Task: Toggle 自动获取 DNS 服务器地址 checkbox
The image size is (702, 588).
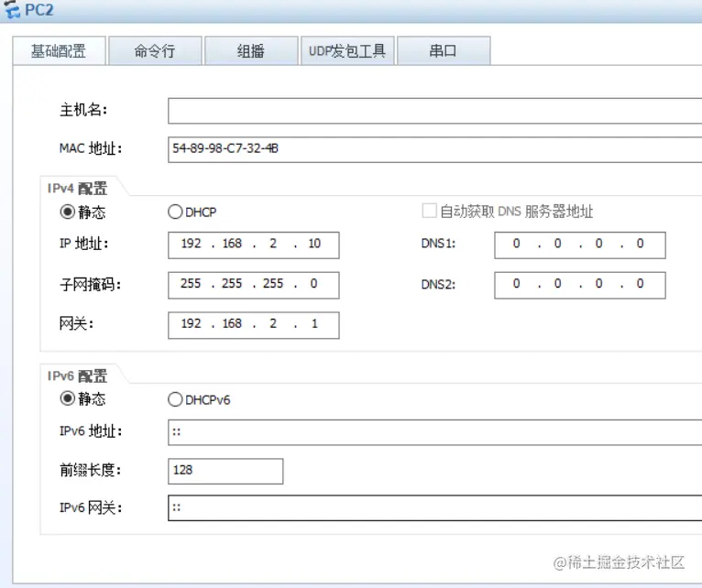Action: (x=429, y=211)
